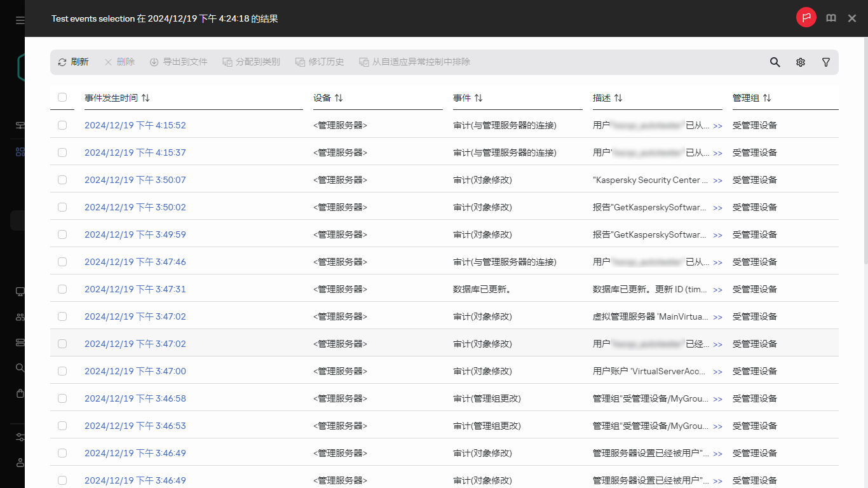Open column settings gear icon

click(x=801, y=62)
